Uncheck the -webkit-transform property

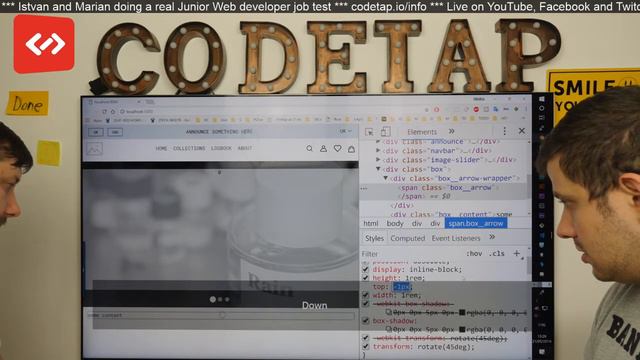(x=365, y=338)
